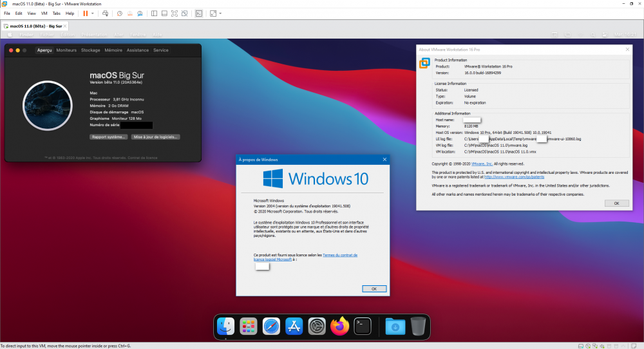Open the VMware File menu
The height and width of the screenshot is (349, 644).
coord(7,14)
